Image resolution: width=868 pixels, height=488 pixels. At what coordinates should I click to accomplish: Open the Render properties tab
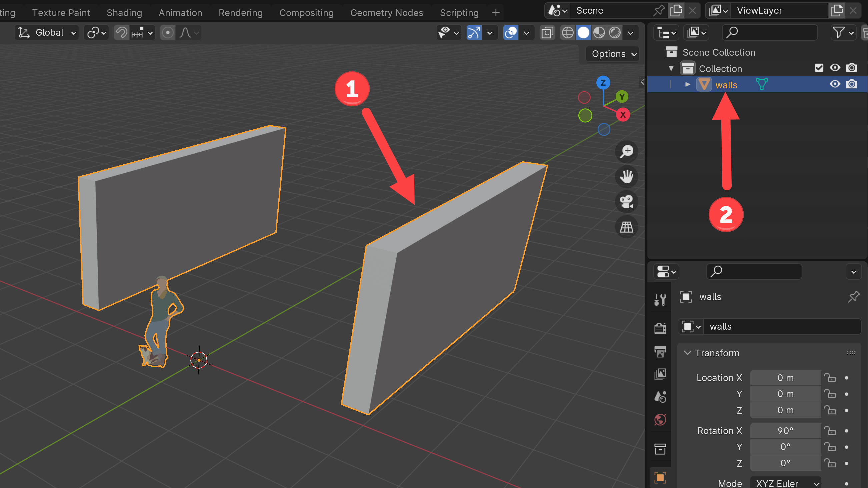tap(660, 328)
